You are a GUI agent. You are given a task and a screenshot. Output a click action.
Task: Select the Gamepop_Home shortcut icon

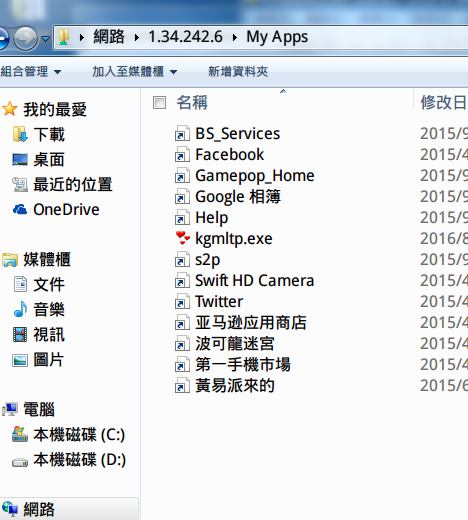coord(182,176)
